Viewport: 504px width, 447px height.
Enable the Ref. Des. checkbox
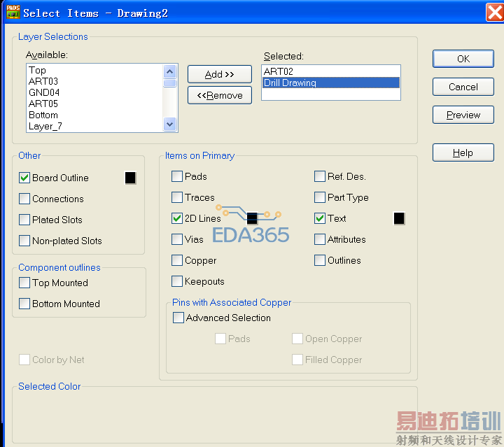coord(320,176)
